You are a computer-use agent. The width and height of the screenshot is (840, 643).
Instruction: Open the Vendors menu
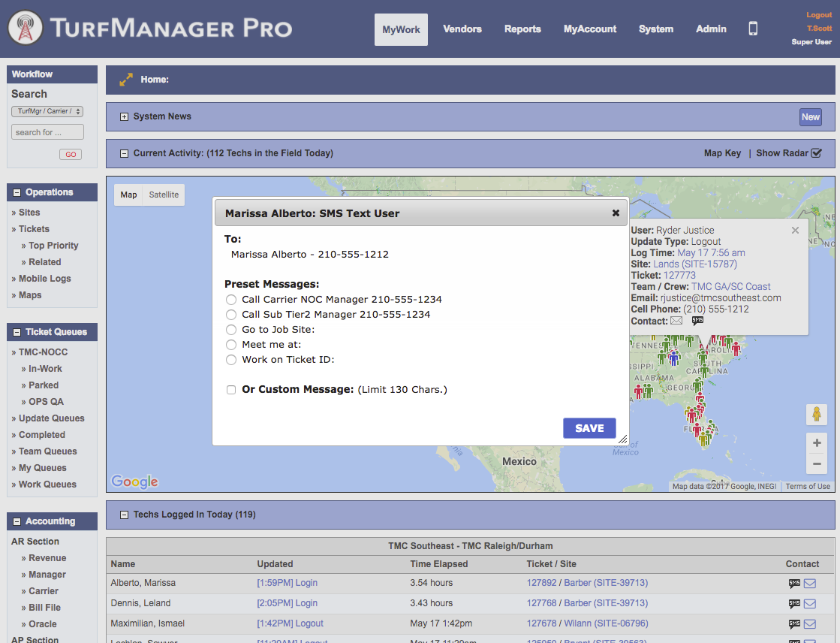point(462,29)
